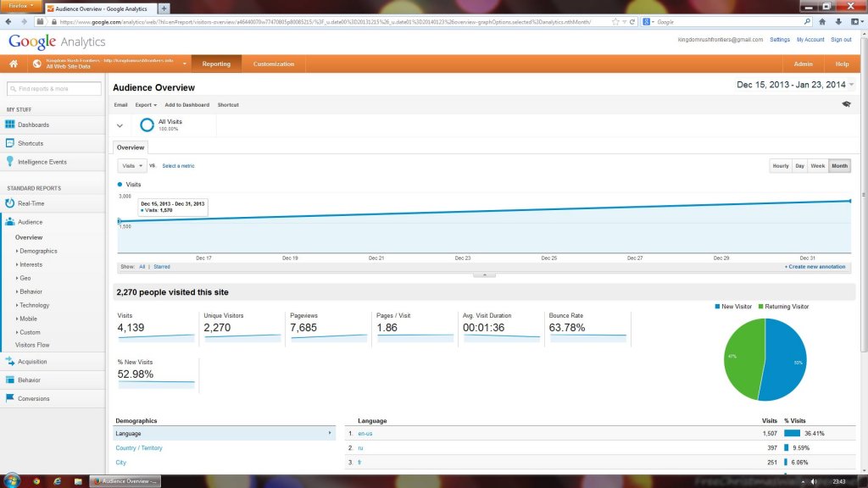
Task: Click Add to Dashboard
Action: (187, 104)
